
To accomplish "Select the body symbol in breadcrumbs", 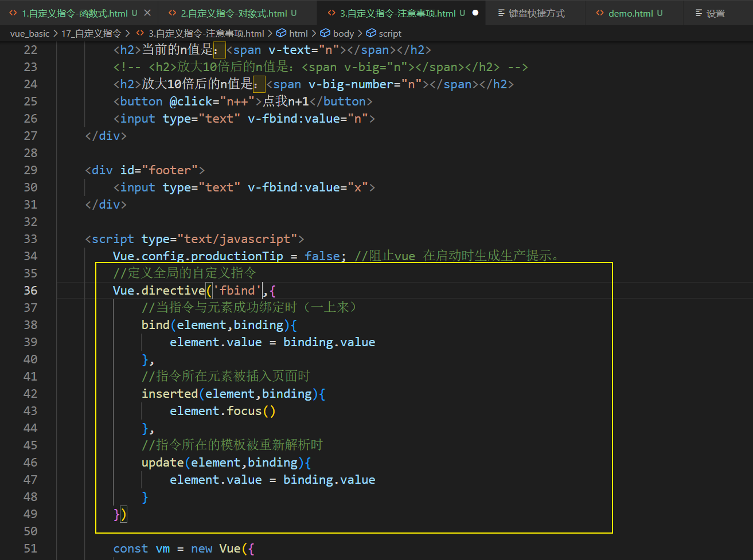I will click(x=344, y=33).
